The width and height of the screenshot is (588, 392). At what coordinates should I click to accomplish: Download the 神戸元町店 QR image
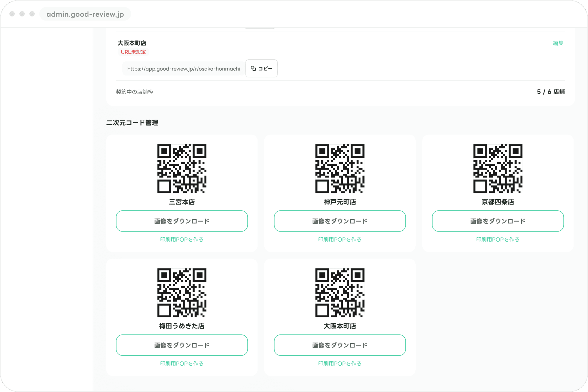[x=340, y=221]
